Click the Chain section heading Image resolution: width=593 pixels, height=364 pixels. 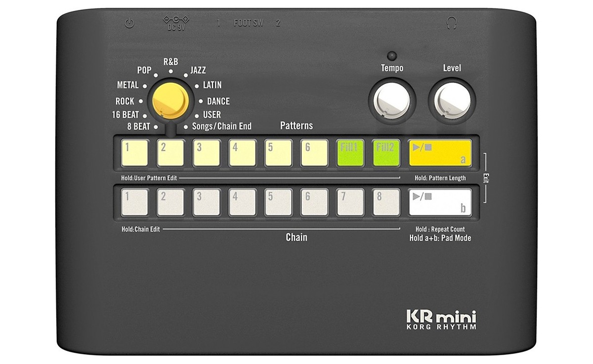pos(296,238)
